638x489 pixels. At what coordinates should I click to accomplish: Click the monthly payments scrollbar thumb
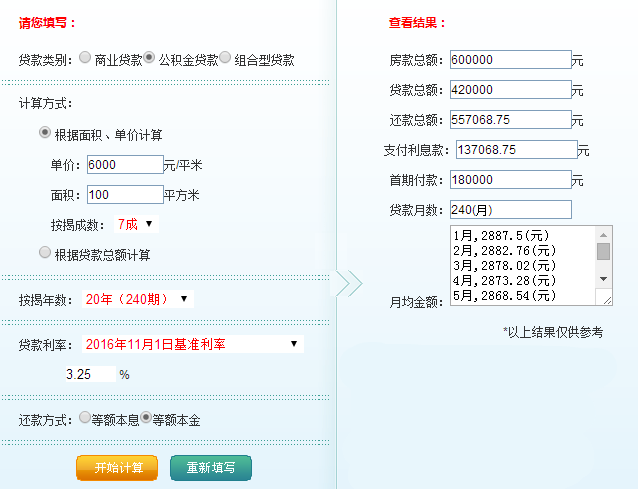click(603, 251)
